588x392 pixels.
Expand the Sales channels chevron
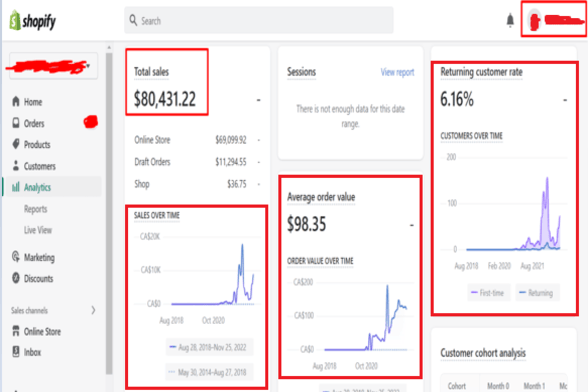pos(93,310)
